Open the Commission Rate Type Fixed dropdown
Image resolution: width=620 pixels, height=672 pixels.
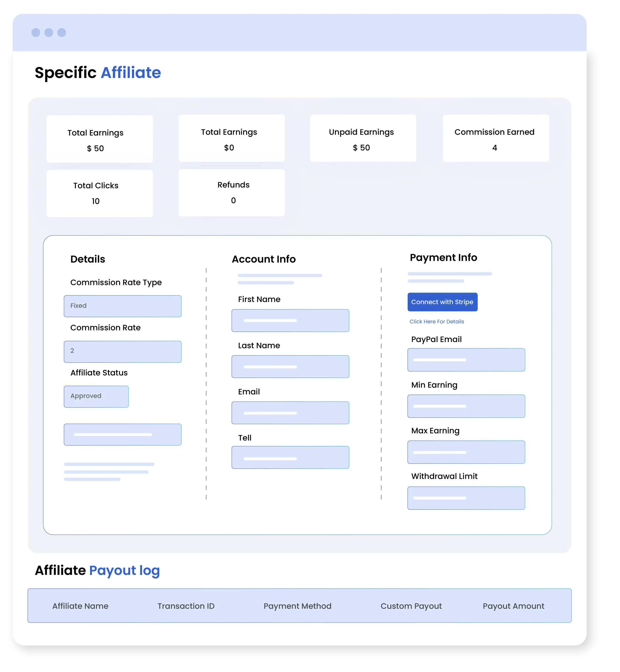tap(123, 306)
